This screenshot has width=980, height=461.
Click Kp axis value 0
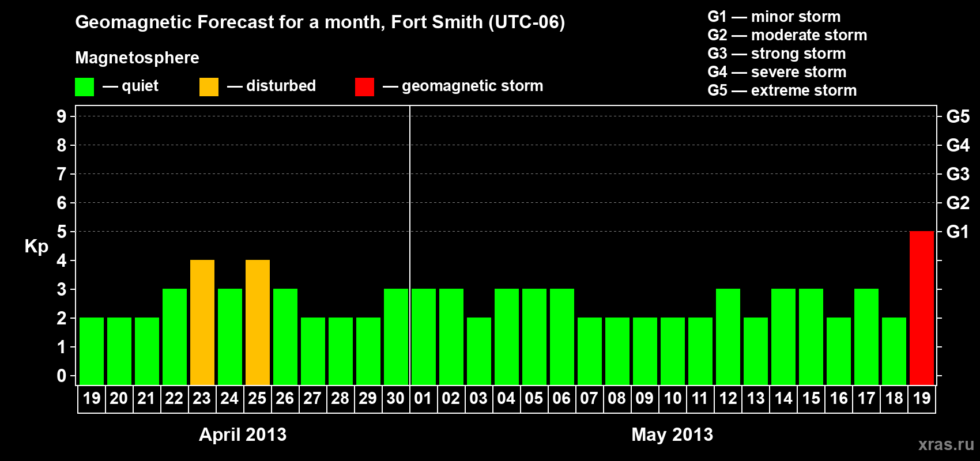[62, 376]
